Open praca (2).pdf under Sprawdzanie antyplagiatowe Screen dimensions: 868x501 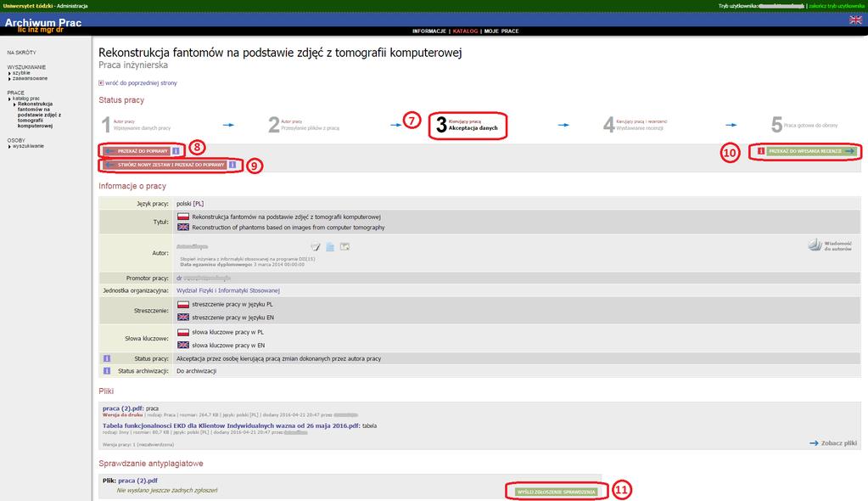coord(137,481)
